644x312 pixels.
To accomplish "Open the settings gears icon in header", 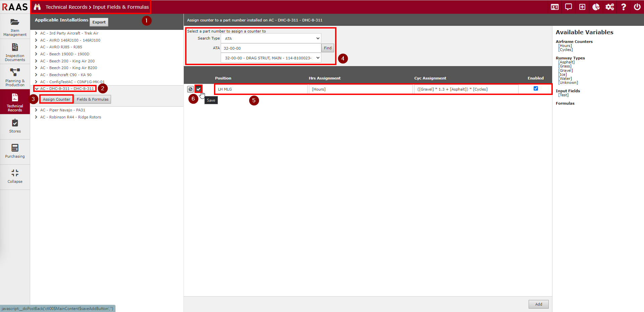I will point(609,7).
